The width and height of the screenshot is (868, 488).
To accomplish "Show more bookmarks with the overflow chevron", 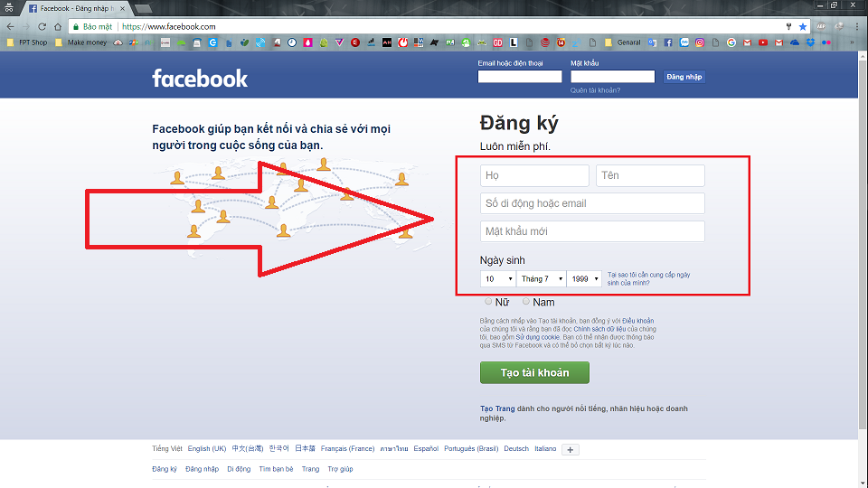I will [852, 42].
